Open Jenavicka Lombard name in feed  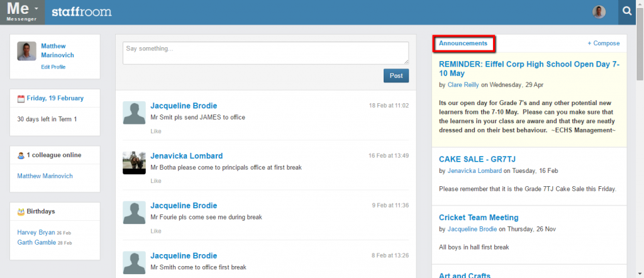(x=186, y=155)
